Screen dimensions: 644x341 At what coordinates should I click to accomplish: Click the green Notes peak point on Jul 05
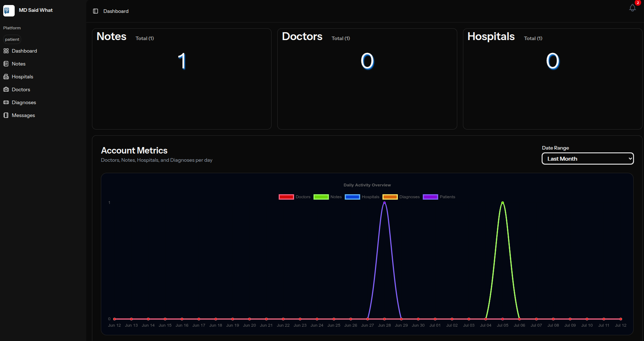pos(502,203)
